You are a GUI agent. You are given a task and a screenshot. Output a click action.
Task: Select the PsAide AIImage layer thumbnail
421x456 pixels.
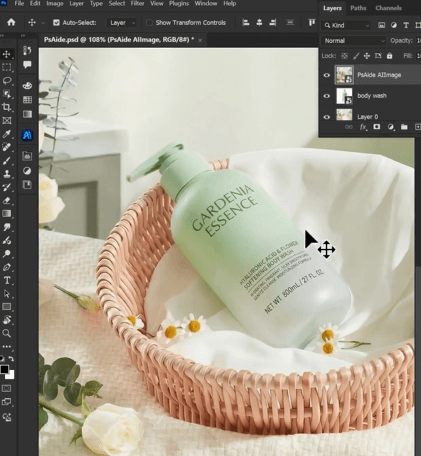coord(344,75)
